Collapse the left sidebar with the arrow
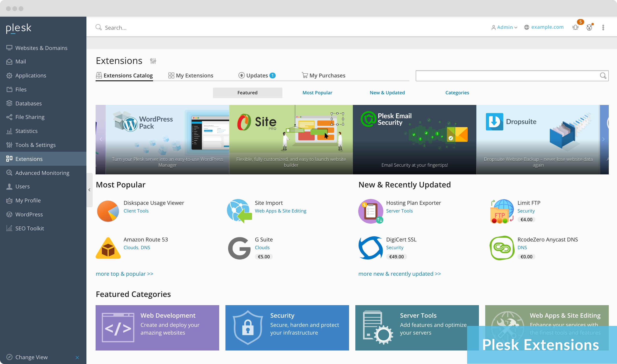The height and width of the screenshot is (364, 617). pos(89,190)
